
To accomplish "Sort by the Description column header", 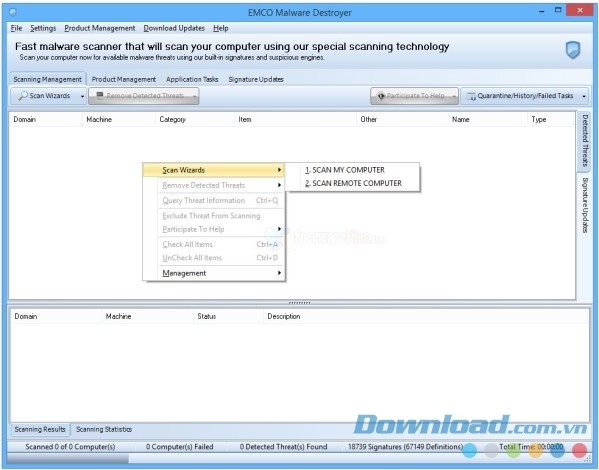I will [x=426, y=316].
